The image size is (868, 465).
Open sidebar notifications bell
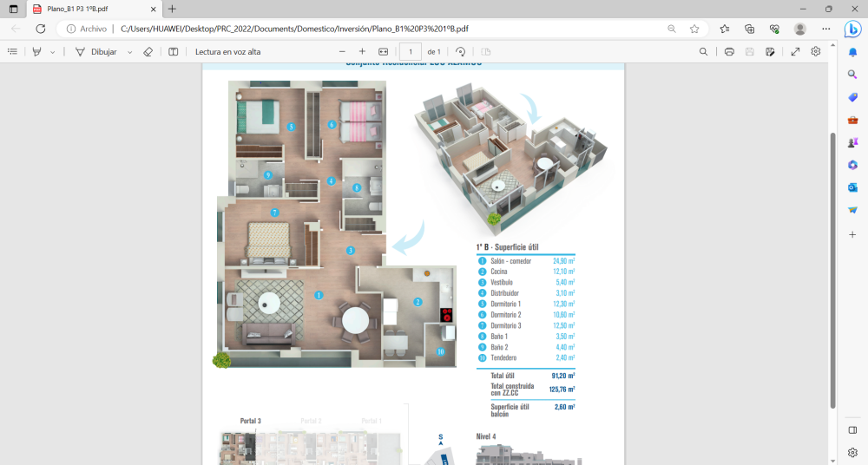852,52
